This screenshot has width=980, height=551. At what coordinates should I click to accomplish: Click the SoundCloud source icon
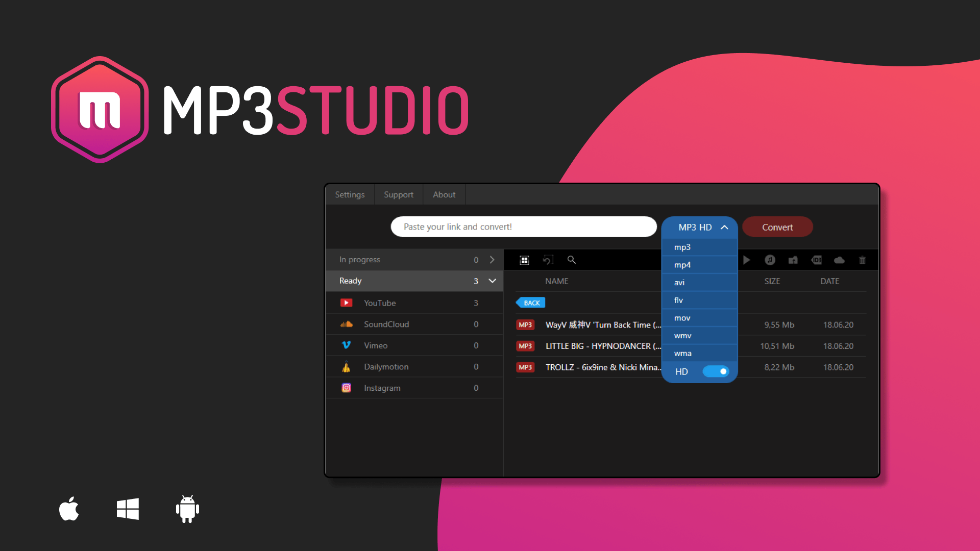346,324
